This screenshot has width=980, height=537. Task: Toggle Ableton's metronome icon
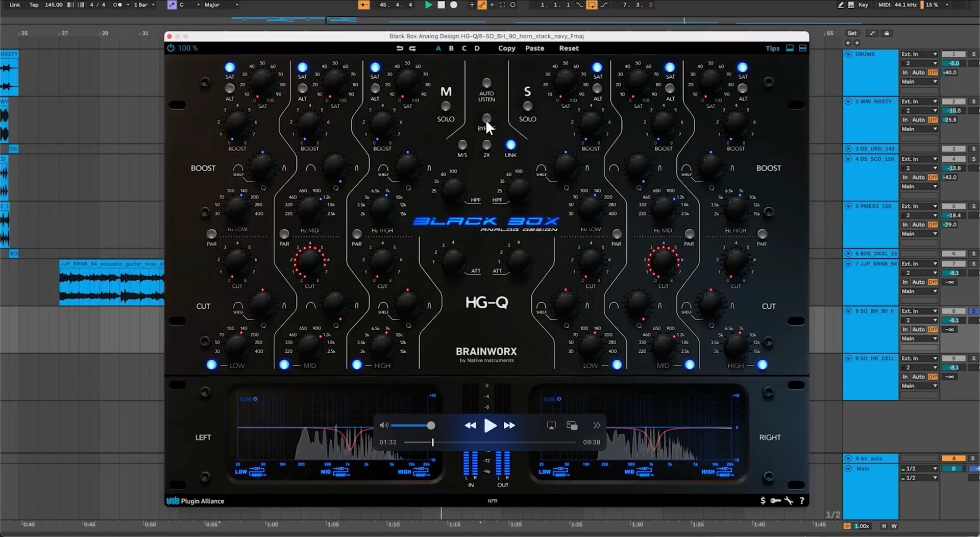[118, 5]
